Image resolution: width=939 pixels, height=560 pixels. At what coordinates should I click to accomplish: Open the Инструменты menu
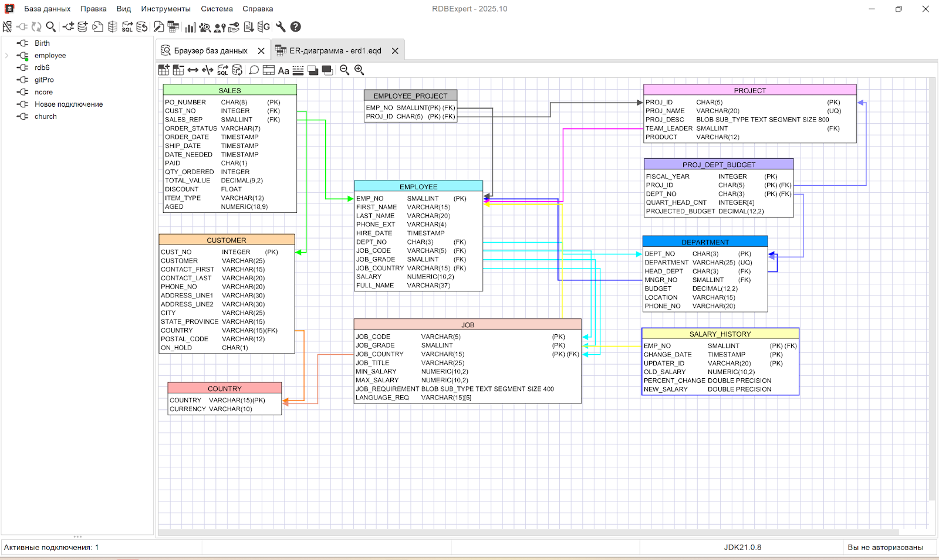(165, 9)
